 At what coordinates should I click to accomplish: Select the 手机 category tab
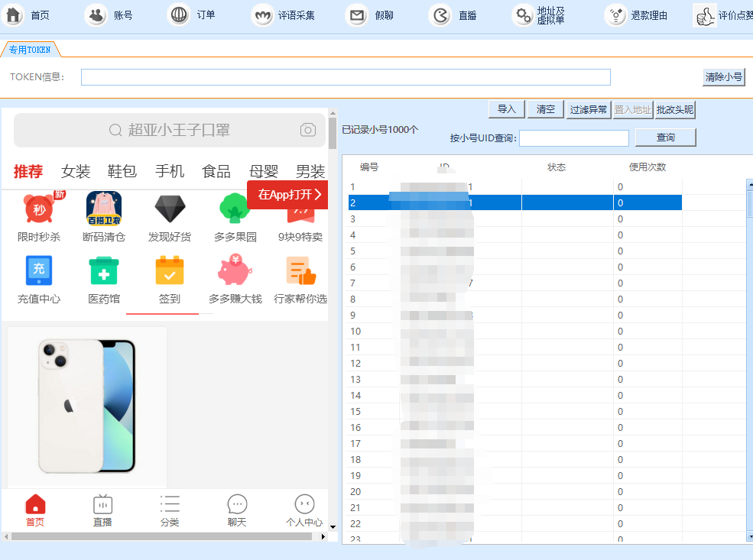[170, 171]
